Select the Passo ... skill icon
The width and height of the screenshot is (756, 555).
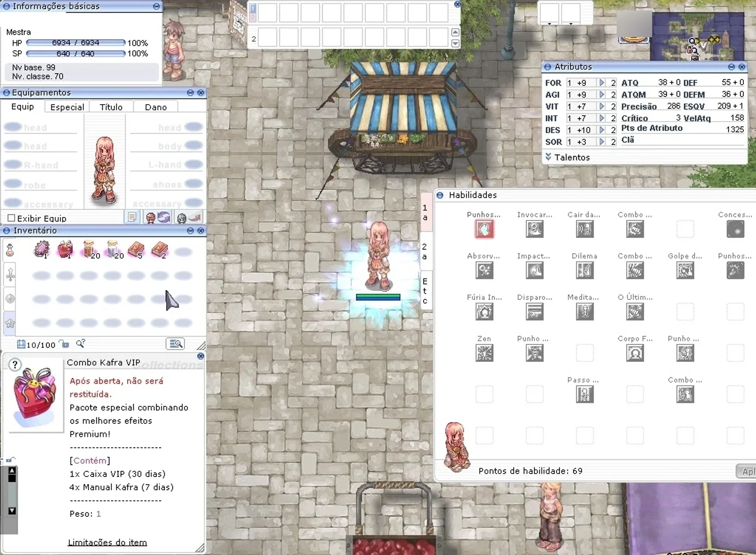pos(585,394)
